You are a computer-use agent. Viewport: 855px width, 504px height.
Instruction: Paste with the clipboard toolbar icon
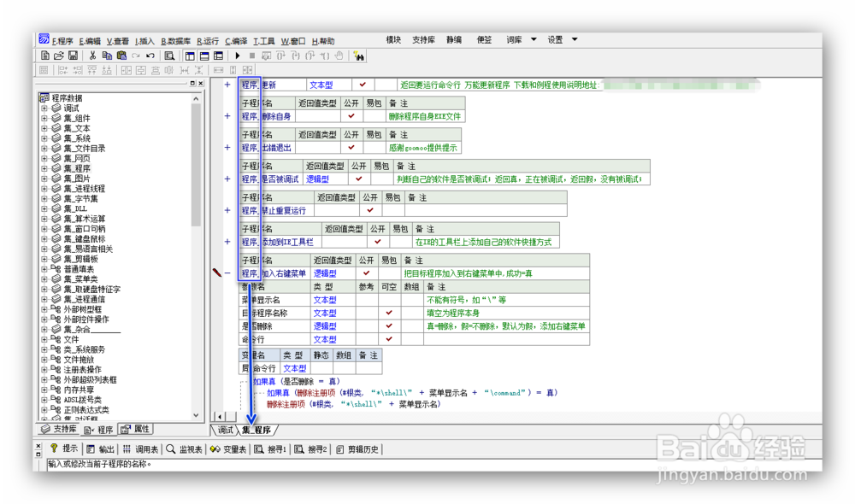pyautogui.click(x=121, y=56)
